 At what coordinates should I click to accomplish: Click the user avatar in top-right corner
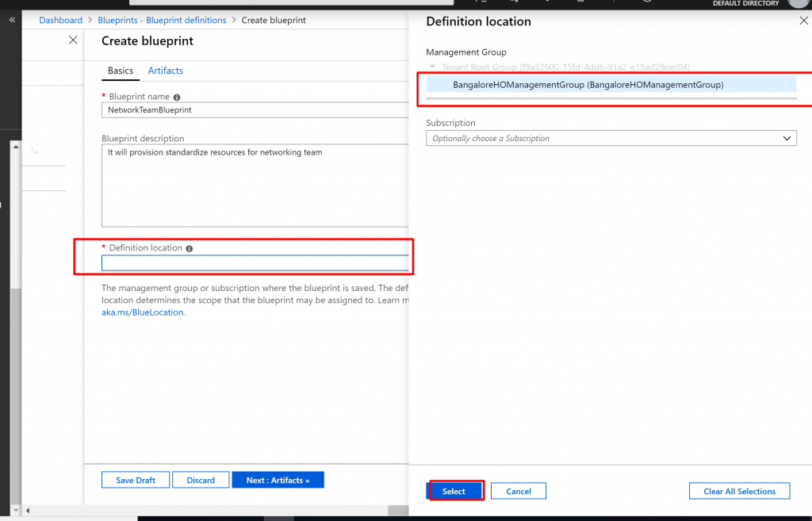coord(798,3)
